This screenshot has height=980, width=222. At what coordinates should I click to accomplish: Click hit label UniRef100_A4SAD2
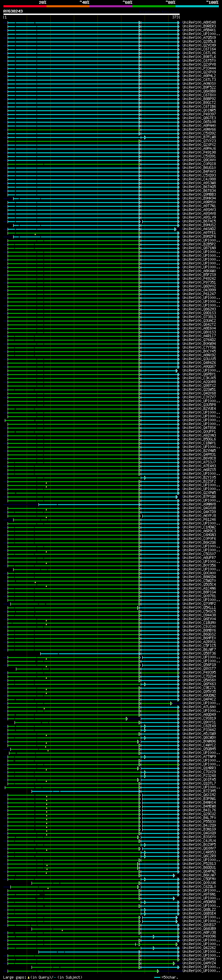199,229
